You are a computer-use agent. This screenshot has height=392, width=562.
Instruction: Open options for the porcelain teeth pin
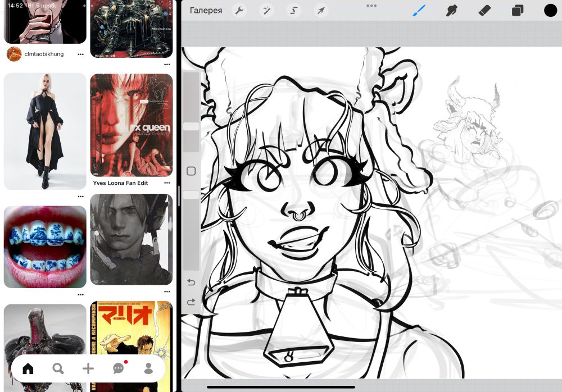tap(80, 294)
